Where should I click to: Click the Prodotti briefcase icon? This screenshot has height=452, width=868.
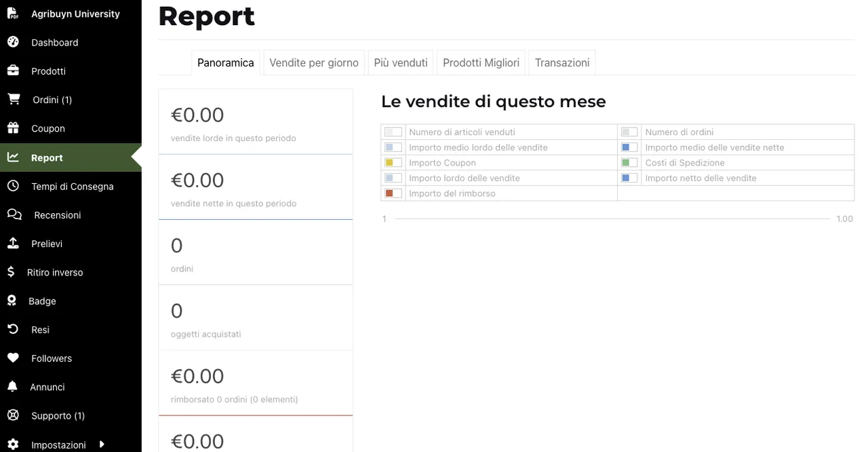(x=13, y=71)
